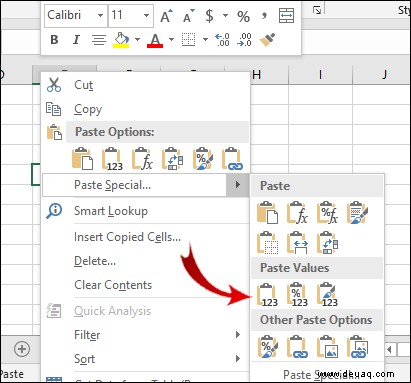
Task: Click Paste Link under Other Paste Options
Action: coord(297,347)
